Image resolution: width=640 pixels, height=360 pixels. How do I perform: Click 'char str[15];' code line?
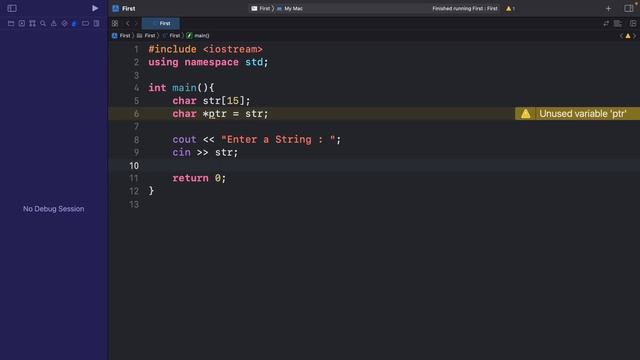pos(211,101)
